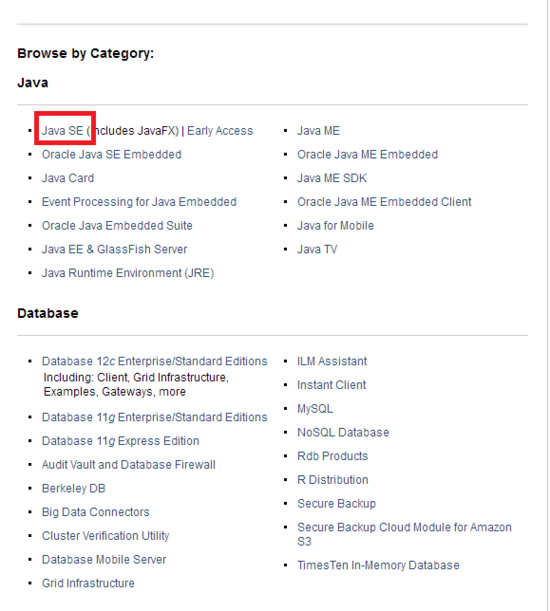The height and width of the screenshot is (611, 550).
Task: Click the Berkeley DB link
Action: pos(74,488)
